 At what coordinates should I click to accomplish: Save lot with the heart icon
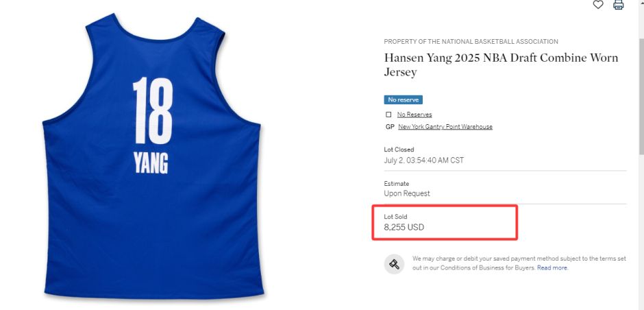click(x=598, y=5)
